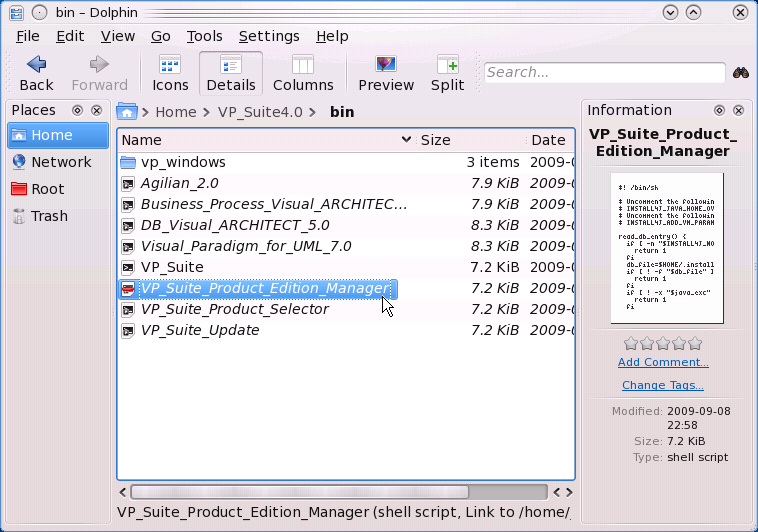Open the Edit menu
Screen dimensions: 758x532
[70, 36]
